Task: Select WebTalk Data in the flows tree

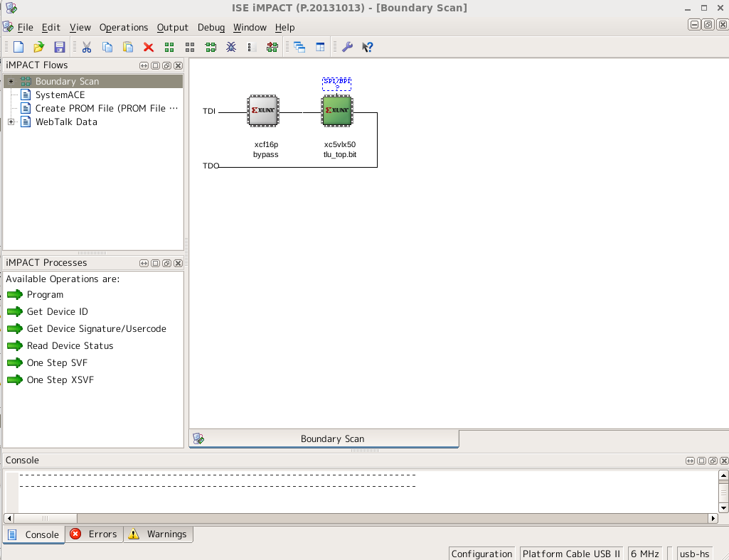Action: point(66,122)
